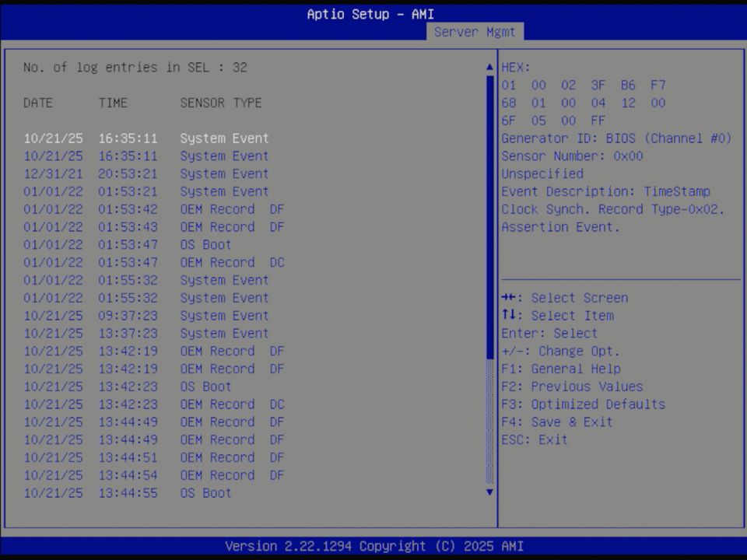The width and height of the screenshot is (747, 560).
Task: Click the SEL entries count header text
Action: point(135,67)
